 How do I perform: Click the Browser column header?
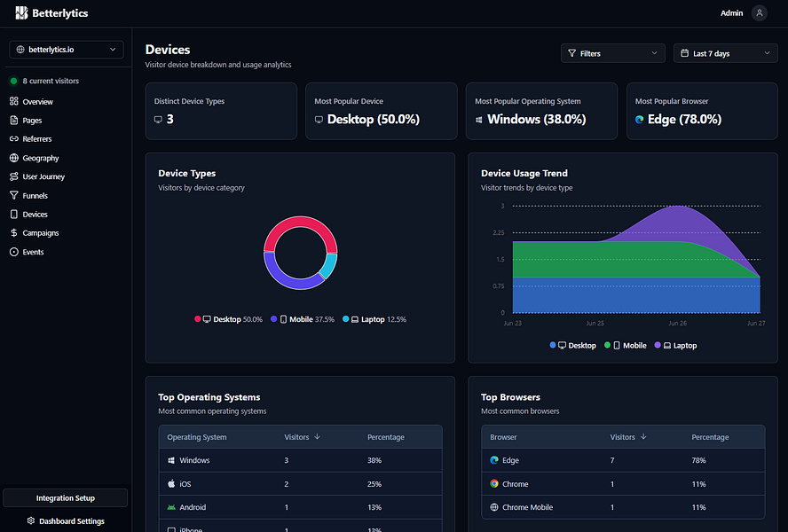coord(503,437)
